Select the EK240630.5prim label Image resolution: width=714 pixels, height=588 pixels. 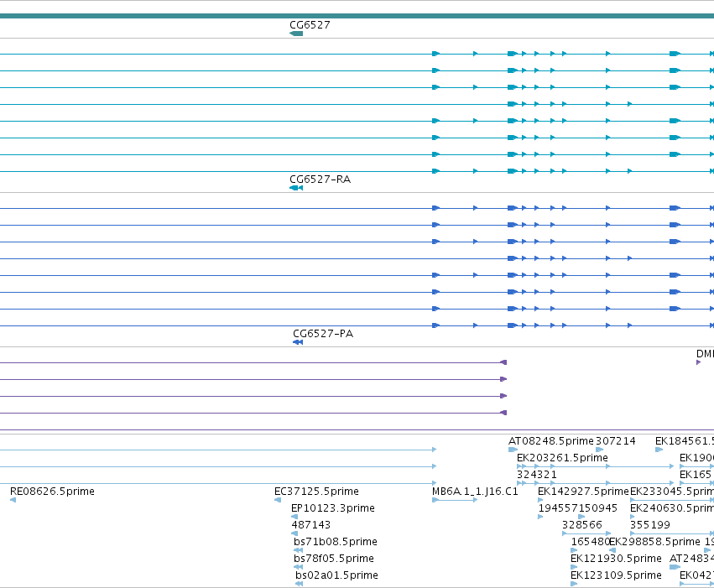click(672, 508)
